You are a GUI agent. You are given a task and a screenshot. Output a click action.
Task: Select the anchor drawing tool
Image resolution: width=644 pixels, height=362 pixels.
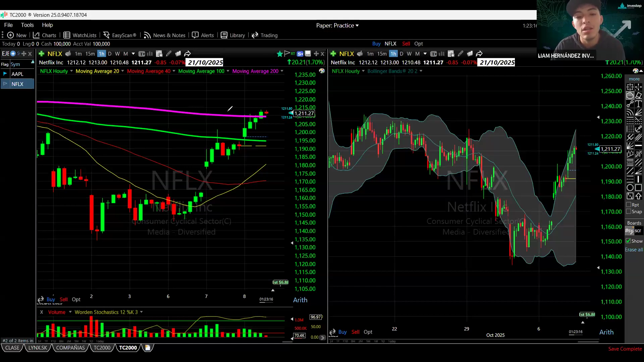tap(638, 129)
